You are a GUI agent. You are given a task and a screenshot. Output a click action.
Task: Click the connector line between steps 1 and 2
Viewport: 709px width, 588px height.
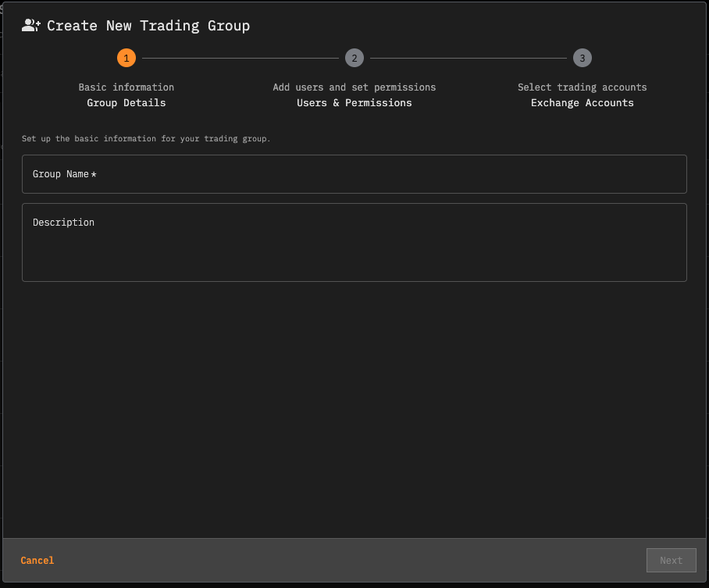[240, 58]
